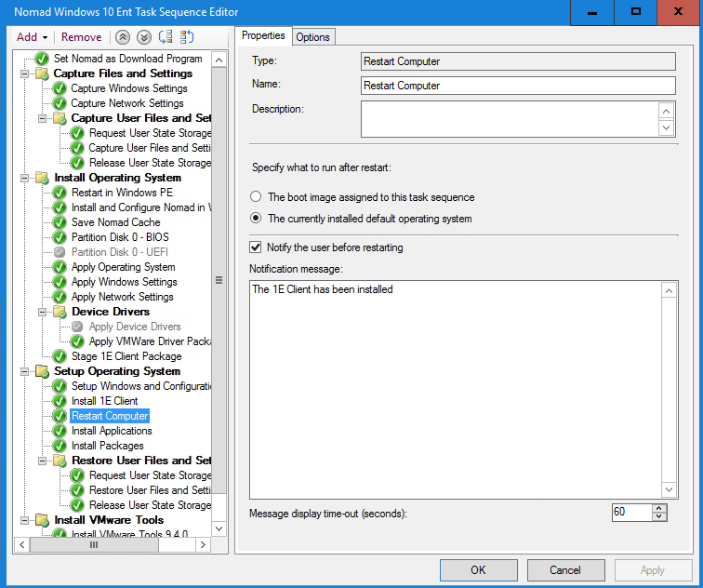Click the disabled grey icon of Partition Disk 0 - UEFI
This screenshot has height=588, width=703.
[x=60, y=252]
